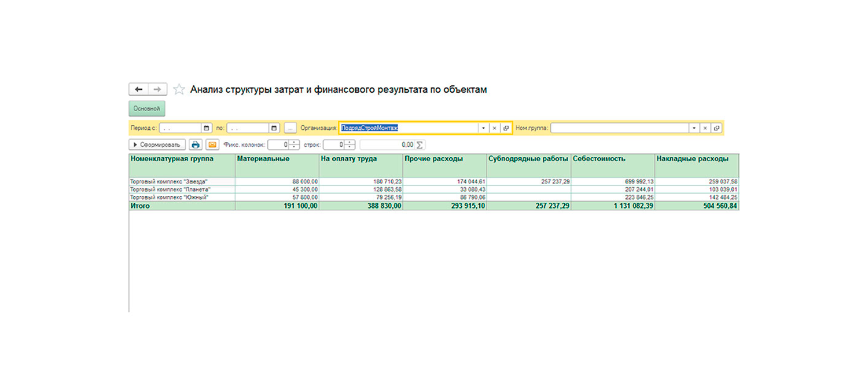Select the 'Накладные расходы' column header
868x391 pixels.
[697, 166]
